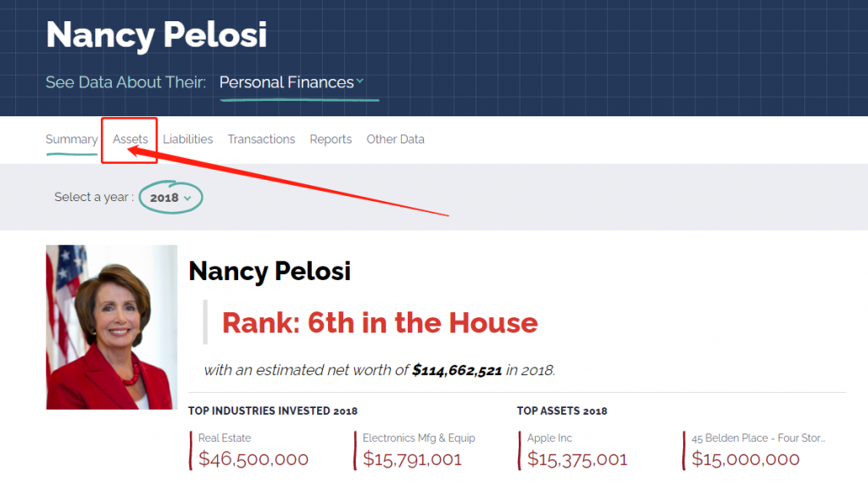Select the Real Estate industry label
This screenshot has width=868, height=498.
tap(225, 438)
